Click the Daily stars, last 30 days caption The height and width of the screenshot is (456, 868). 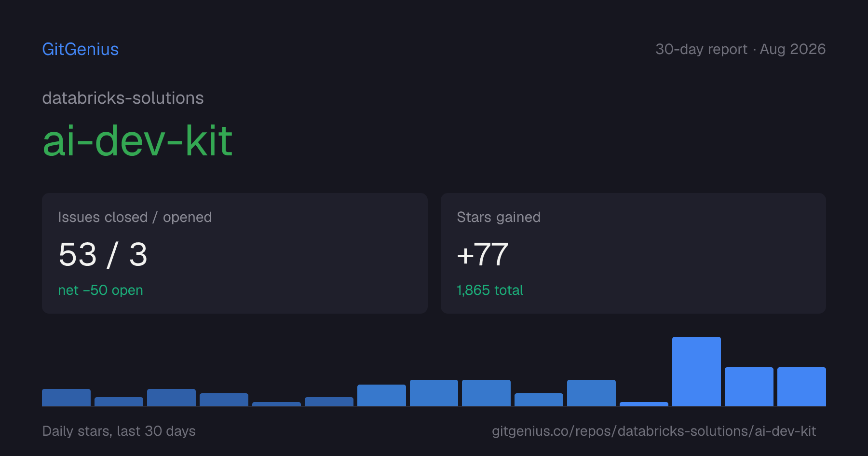pos(119,431)
